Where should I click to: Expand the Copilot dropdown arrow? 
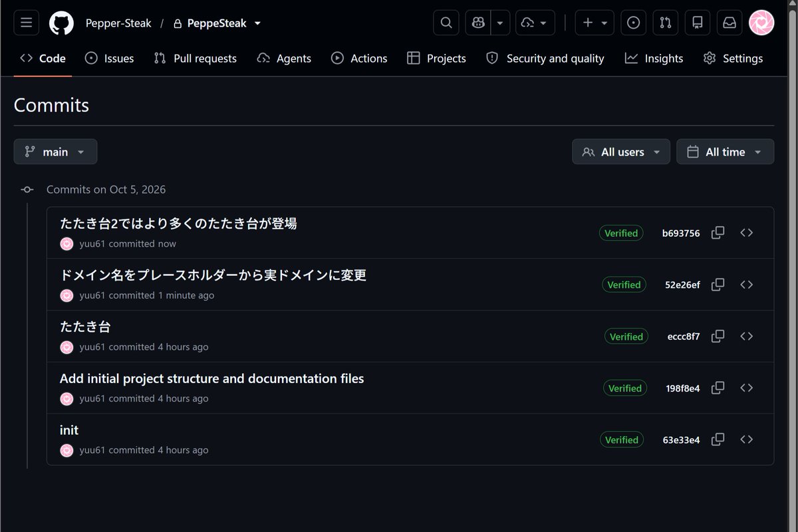click(x=500, y=23)
